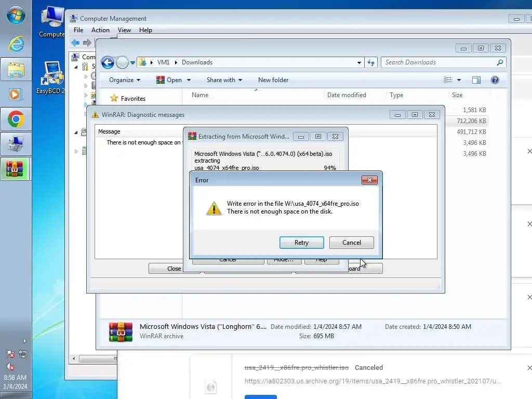This screenshot has width=532, height=399.
Task: Open the Organize dropdown menu
Action: click(x=125, y=80)
